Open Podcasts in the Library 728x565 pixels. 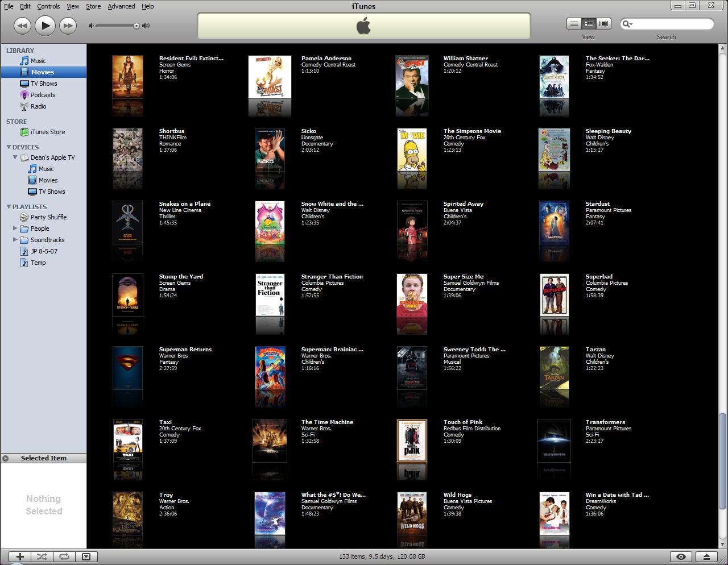point(43,95)
